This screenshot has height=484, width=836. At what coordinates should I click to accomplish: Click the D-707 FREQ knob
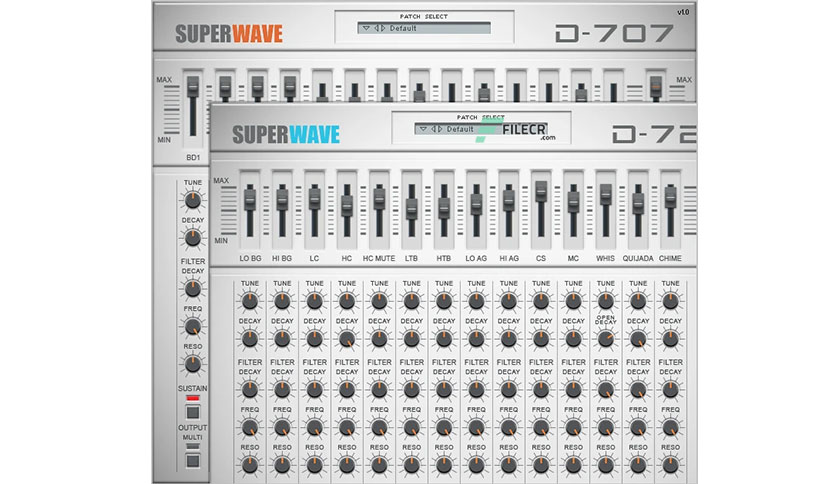[x=192, y=327]
